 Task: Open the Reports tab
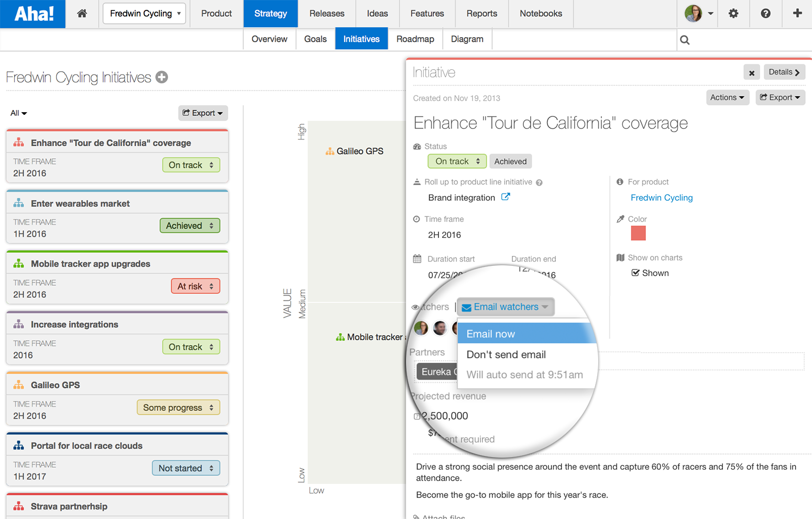(482, 14)
